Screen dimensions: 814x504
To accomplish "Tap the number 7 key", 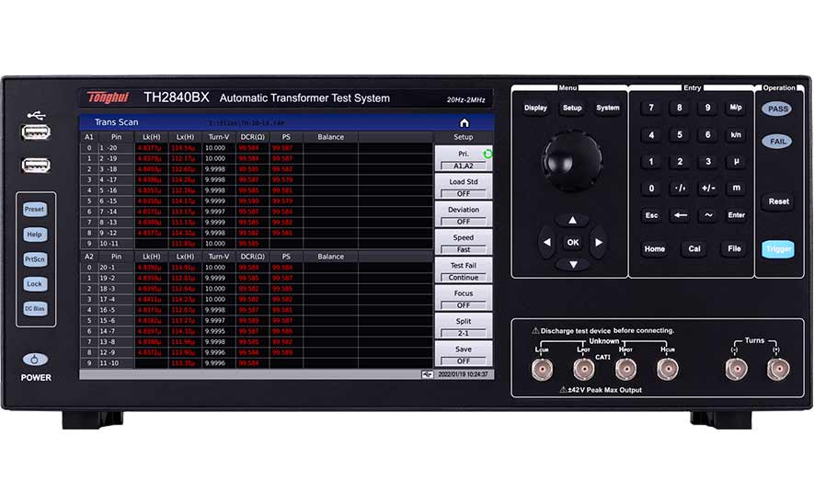I will point(651,108).
